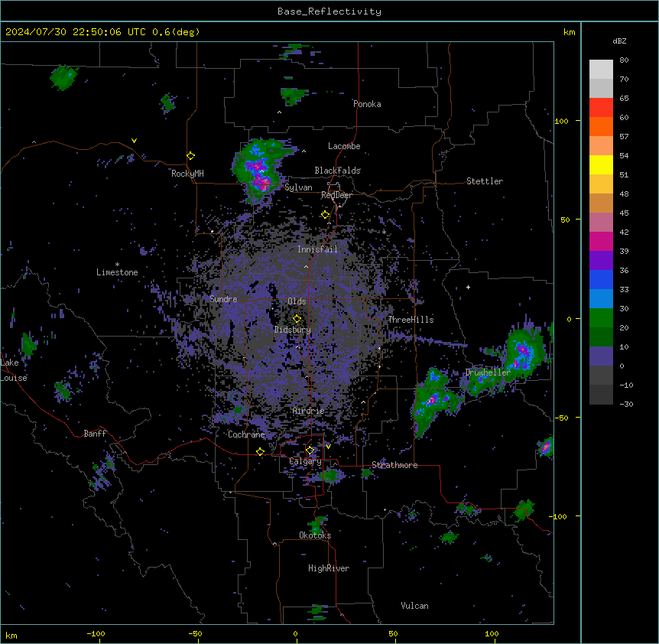Select the RedDeer label
The width and height of the screenshot is (659, 644).
(x=336, y=195)
